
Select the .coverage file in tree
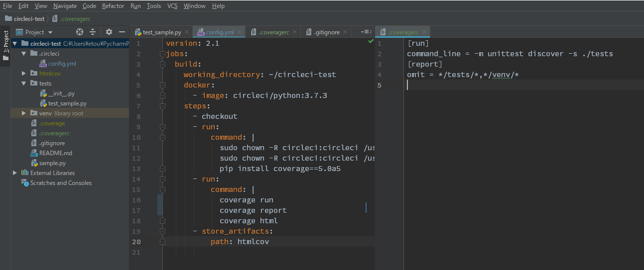[x=52, y=123]
